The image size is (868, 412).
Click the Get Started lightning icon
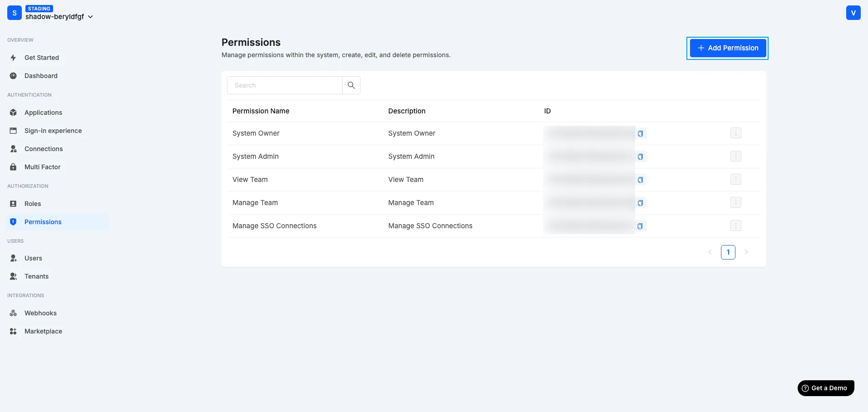pos(13,57)
